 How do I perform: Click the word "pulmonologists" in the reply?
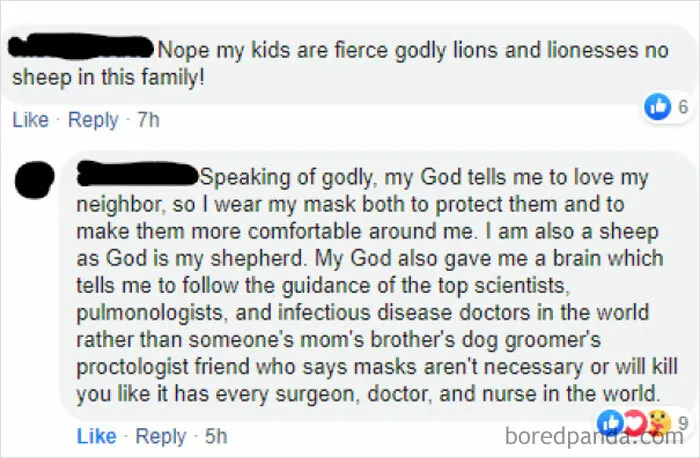pos(151,313)
